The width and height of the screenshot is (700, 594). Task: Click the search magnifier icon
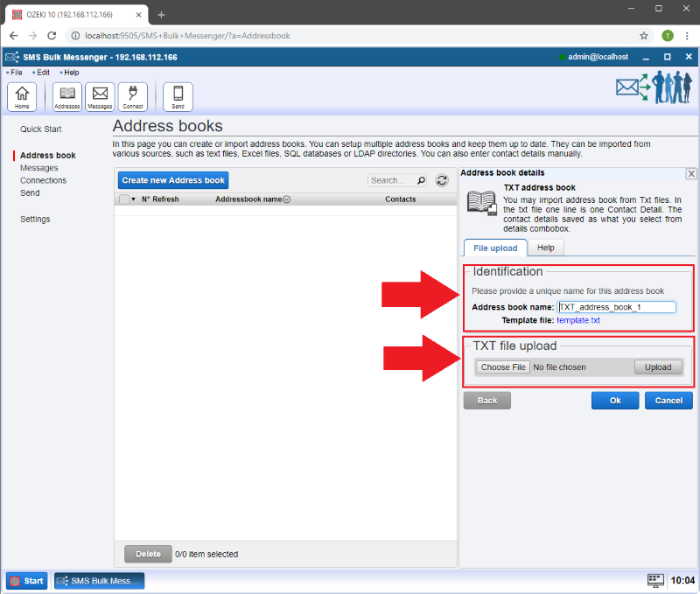(421, 180)
